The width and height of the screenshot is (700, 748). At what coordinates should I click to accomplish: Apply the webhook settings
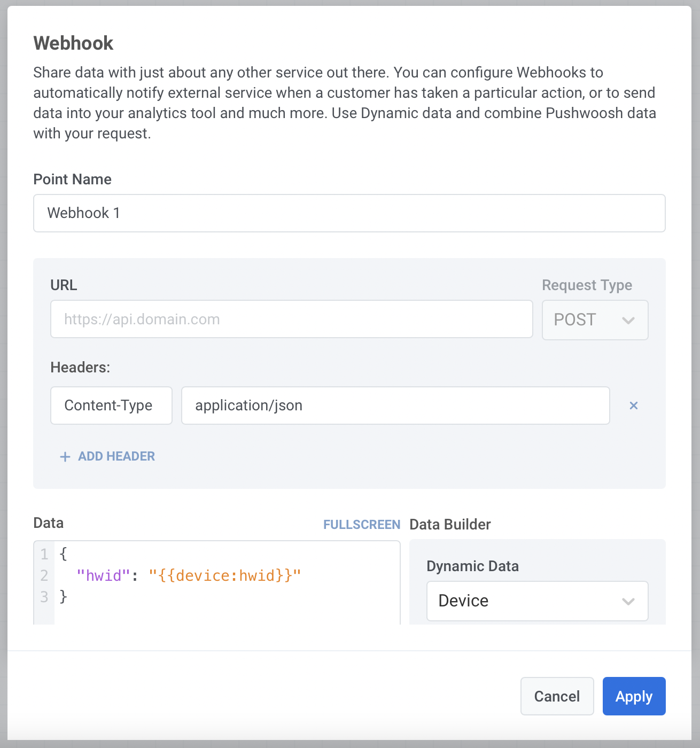(x=634, y=696)
